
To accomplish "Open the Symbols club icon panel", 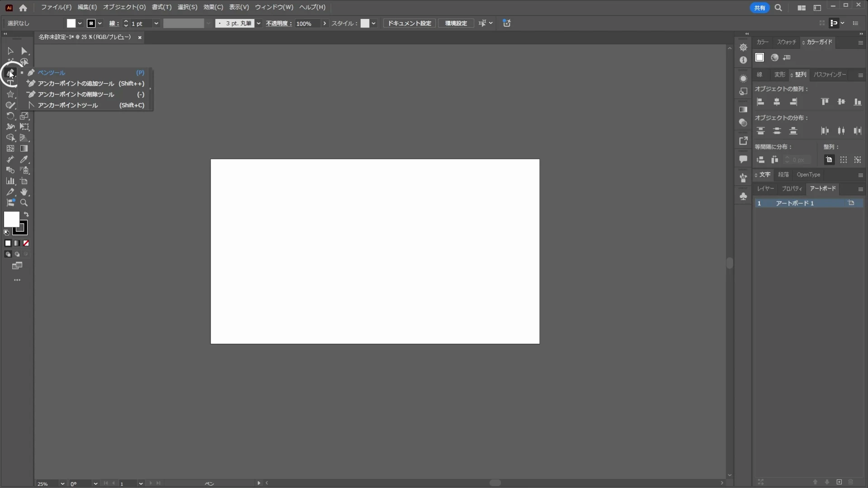I will pos(743,196).
